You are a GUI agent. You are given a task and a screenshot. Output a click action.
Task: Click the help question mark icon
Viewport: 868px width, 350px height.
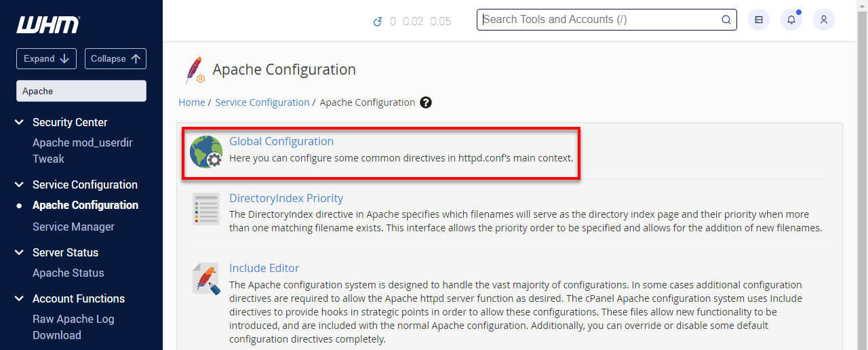426,102
